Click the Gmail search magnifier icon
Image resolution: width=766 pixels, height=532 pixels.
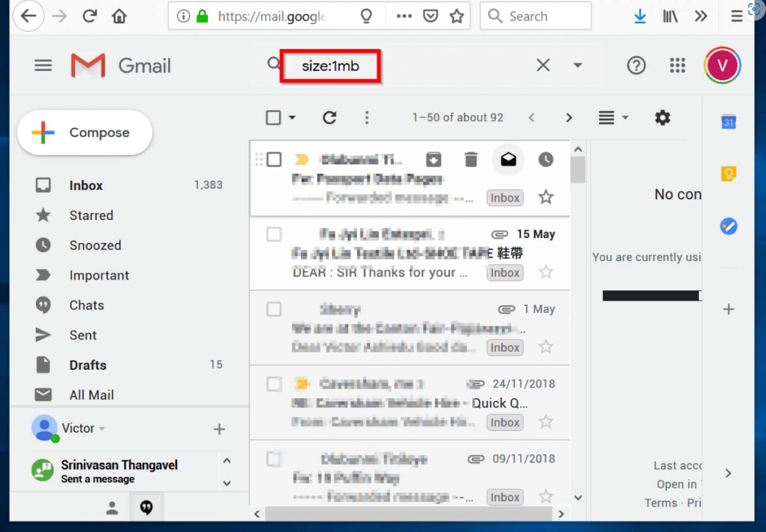[274, 64]
